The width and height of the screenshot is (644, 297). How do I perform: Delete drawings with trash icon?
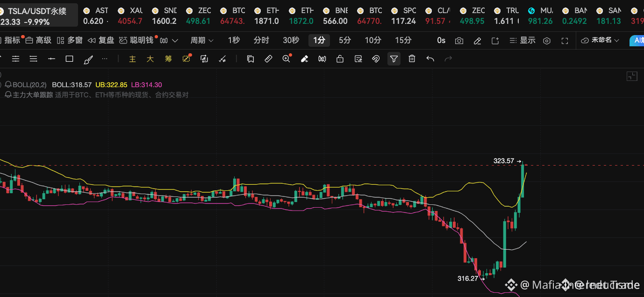point(412,59)
